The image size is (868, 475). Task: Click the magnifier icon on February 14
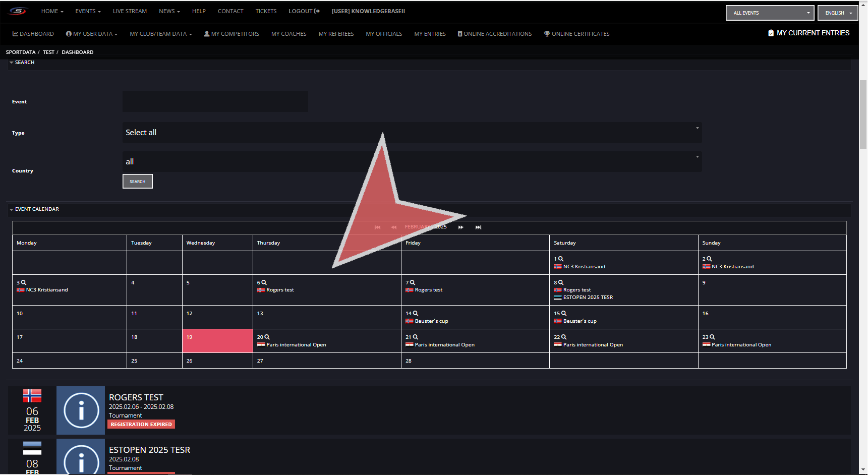[x=416, y=313]
